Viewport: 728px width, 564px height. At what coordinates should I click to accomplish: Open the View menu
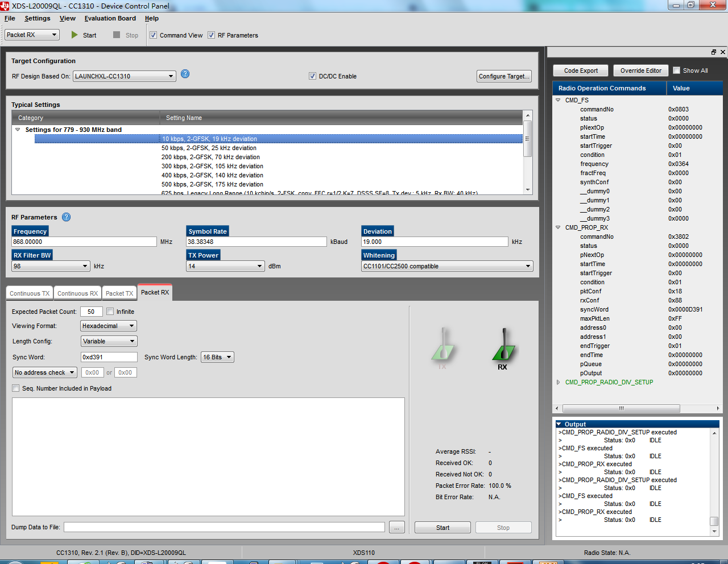pyautogui.click(x=67, y=18)
